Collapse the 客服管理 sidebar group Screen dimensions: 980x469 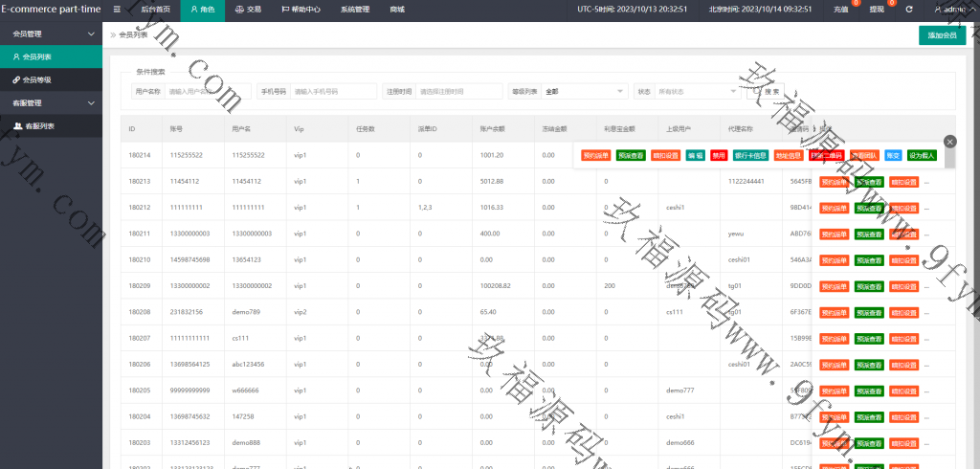tap(91, 102)
